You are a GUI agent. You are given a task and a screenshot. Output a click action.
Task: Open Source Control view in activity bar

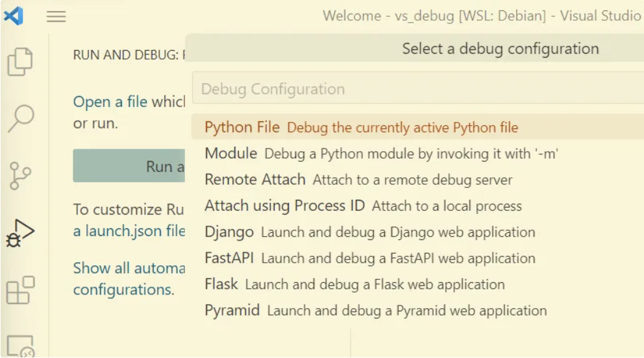(x=19, y=176)
